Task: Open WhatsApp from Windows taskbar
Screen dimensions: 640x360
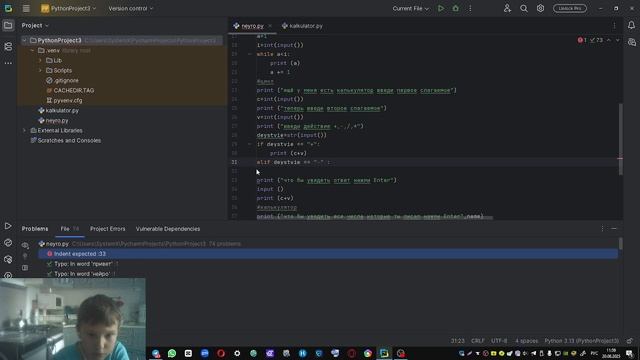Action: pyautogui.click(x=172, y=353)
